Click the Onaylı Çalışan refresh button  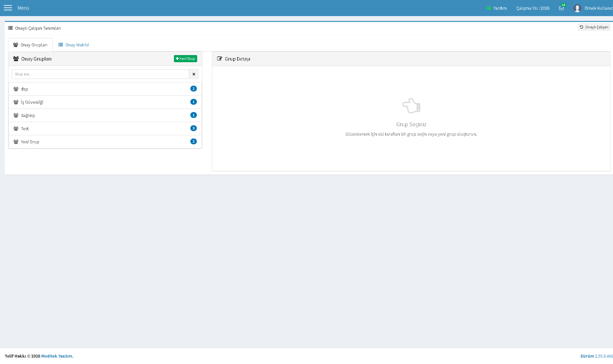click(594, 27)
